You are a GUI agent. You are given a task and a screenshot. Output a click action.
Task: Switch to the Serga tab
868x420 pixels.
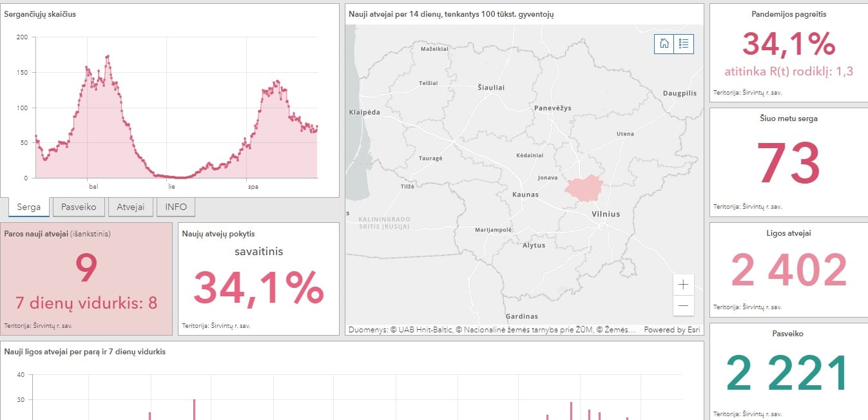pos(29,207)
